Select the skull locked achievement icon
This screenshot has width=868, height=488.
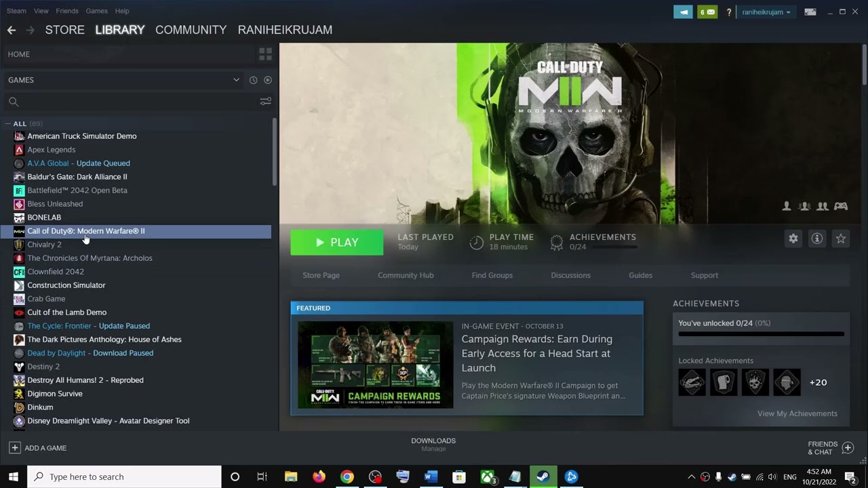[755, 382]
